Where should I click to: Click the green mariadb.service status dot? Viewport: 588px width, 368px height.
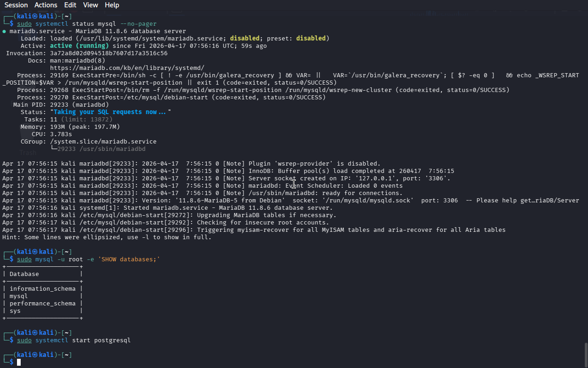(4, 31)
